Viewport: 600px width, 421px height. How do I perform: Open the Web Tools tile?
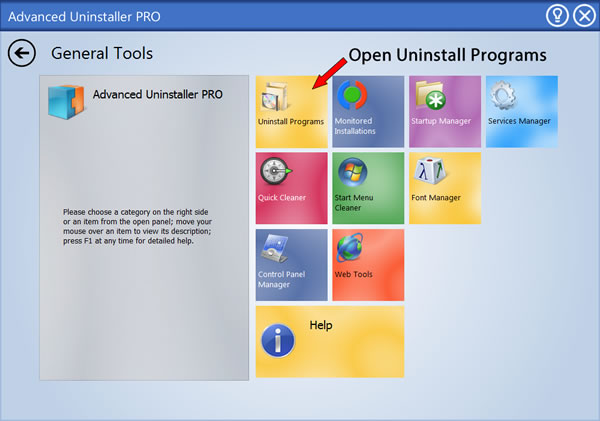pos(368,265)
